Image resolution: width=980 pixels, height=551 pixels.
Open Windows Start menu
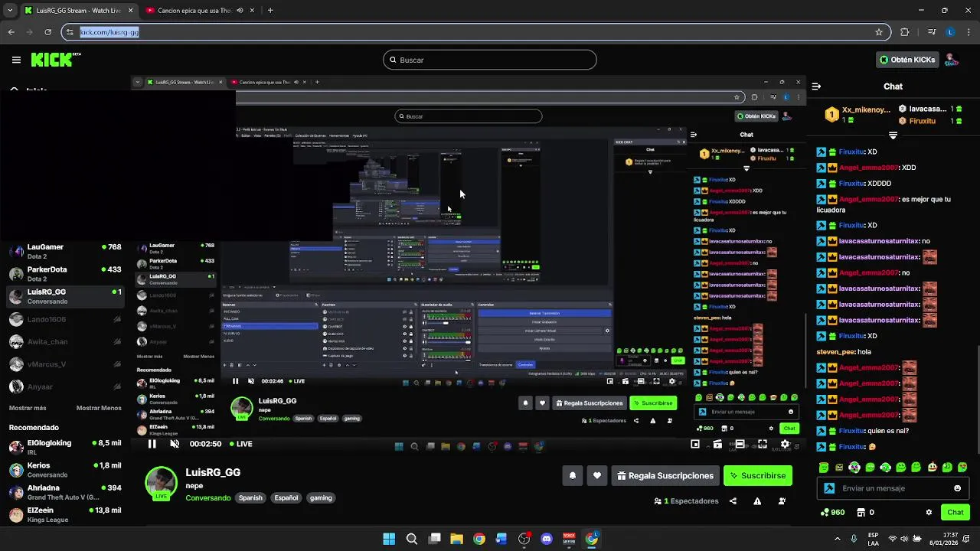389,539
